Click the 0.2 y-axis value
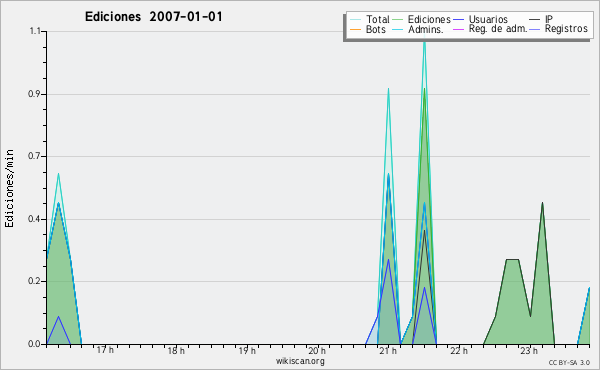Image resolution: width=600 pixels, height=370 pixels. point(34,281)
